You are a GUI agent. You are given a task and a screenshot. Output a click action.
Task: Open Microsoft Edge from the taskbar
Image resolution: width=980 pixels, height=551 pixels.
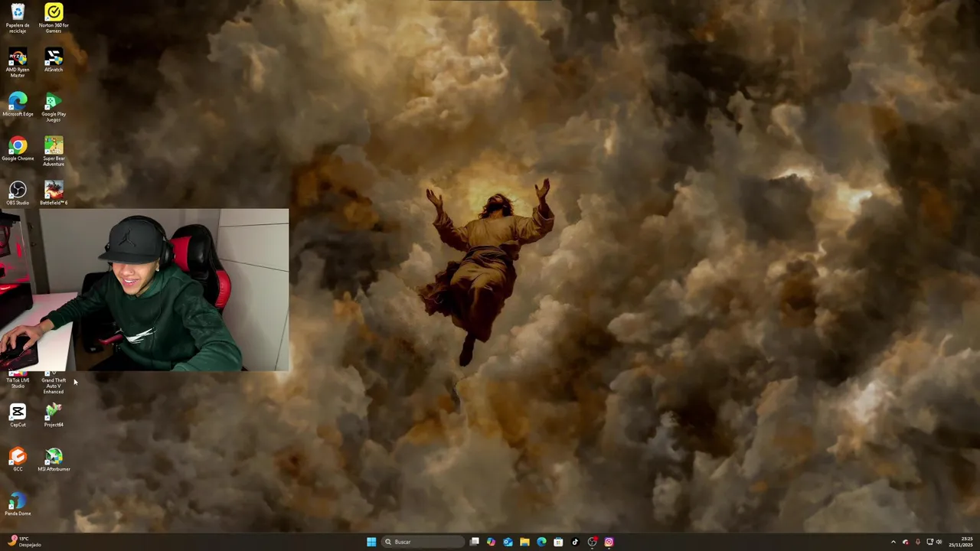tap(541, 542)
